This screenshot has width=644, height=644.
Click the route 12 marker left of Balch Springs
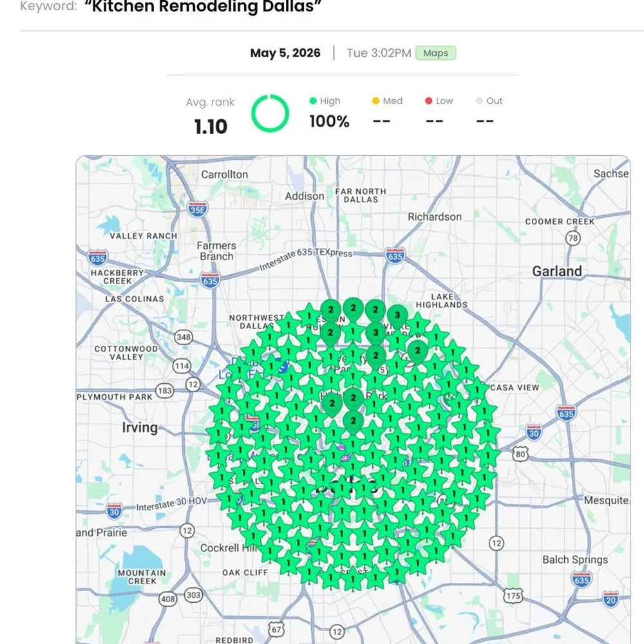[x=497, y=544]
